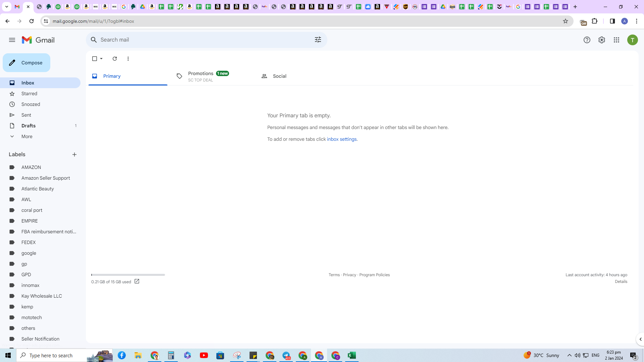Open the FEDEX label
Screen dimensions: 644x362
40,242
